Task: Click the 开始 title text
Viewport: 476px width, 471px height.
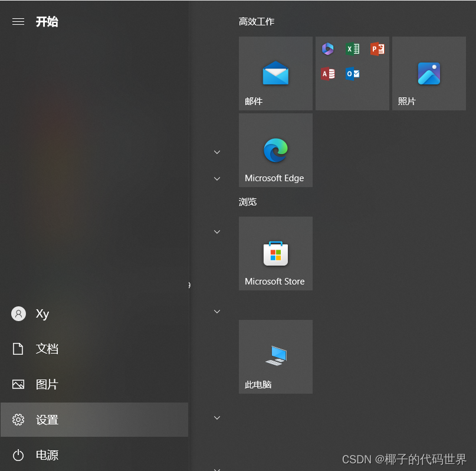Action: coord(47,22)
